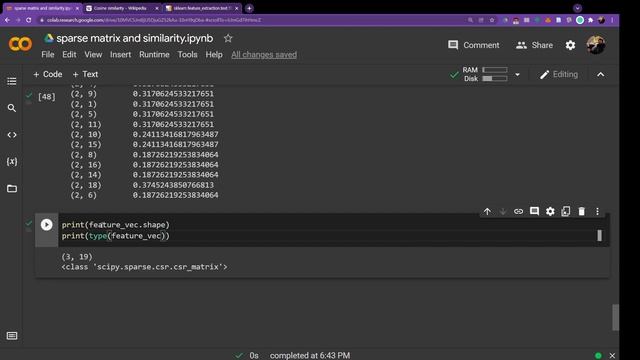
Task: Open the Comment panel
Action: pos(473,45)
